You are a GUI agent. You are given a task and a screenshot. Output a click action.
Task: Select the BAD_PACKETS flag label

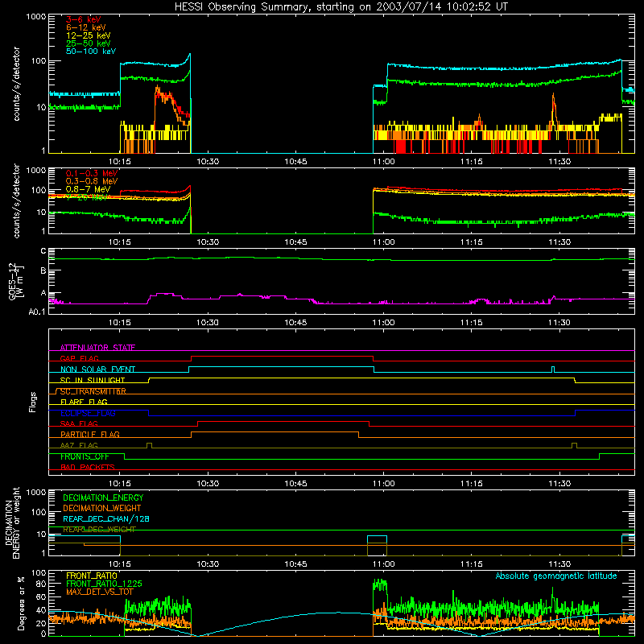click(x=88, y=468)
